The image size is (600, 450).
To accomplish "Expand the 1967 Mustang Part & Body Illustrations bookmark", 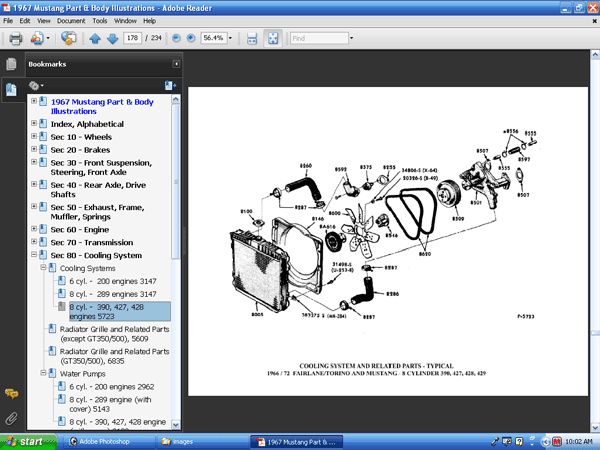I will (x=34, y=101).
